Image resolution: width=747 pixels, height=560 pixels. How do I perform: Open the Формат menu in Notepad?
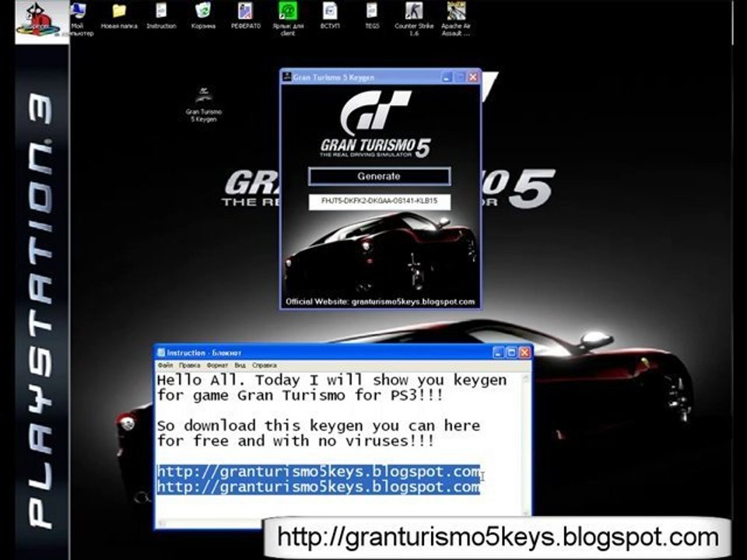click(x=217, y=366)
